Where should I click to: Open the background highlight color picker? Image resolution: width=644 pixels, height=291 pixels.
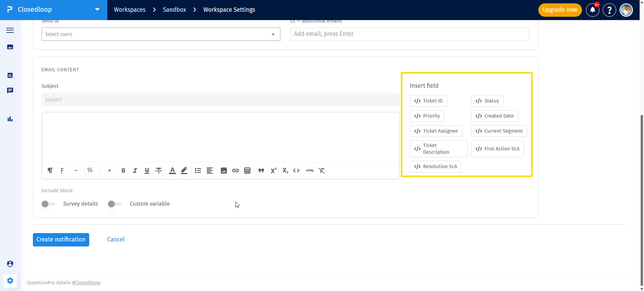tap(184, 170)
